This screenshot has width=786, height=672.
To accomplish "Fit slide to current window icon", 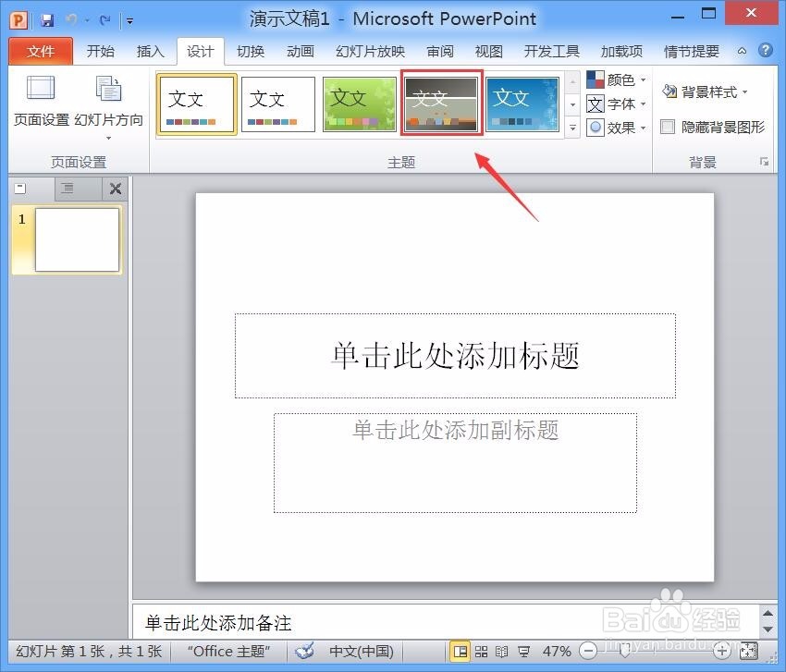I will 748,651.
